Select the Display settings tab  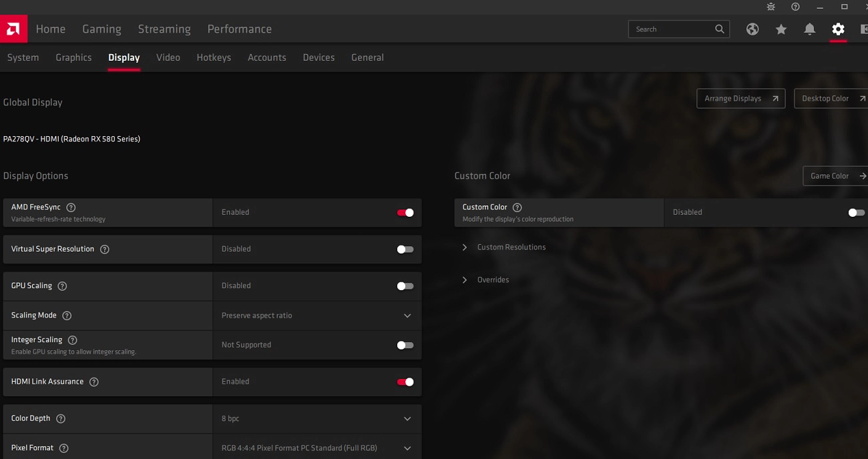(x=124, y=57)
